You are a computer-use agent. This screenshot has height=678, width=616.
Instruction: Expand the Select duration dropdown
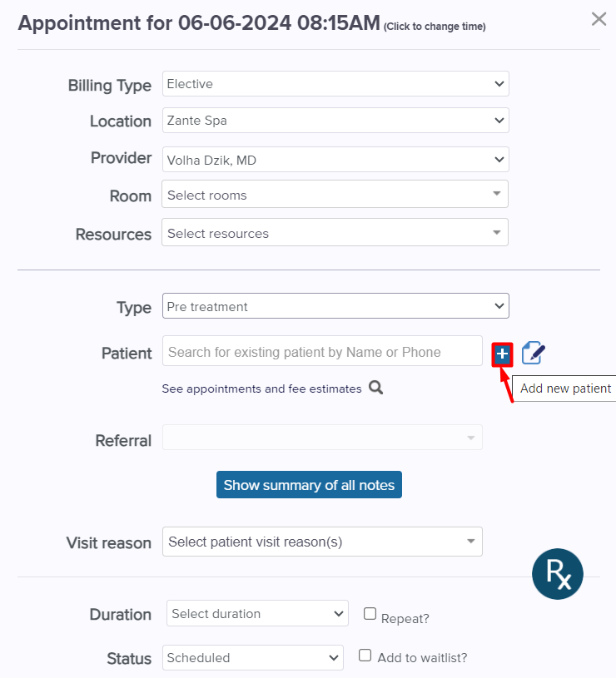257,613
